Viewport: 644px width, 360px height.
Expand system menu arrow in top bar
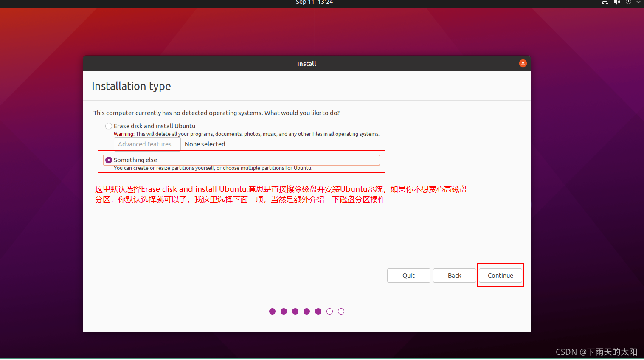tap(638, 2)
